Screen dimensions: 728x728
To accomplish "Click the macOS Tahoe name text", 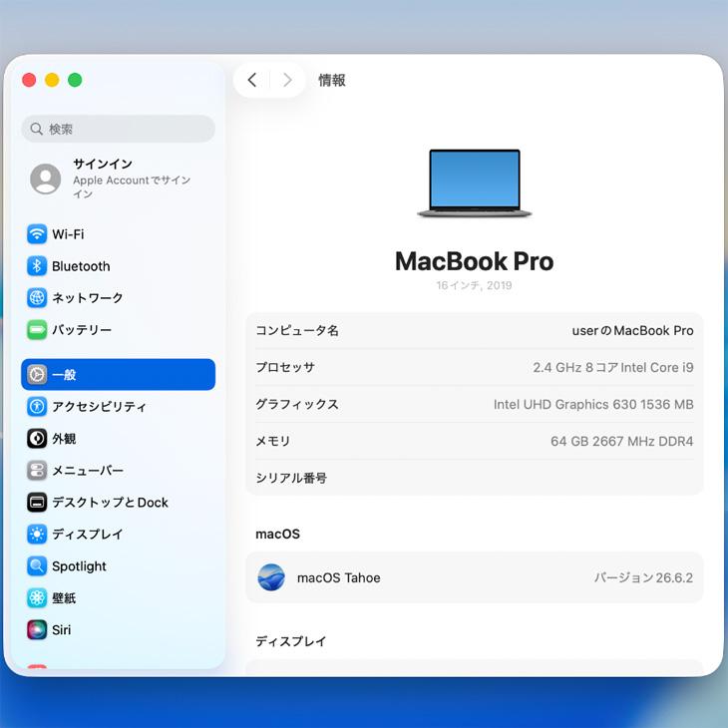I will (338, 577).
